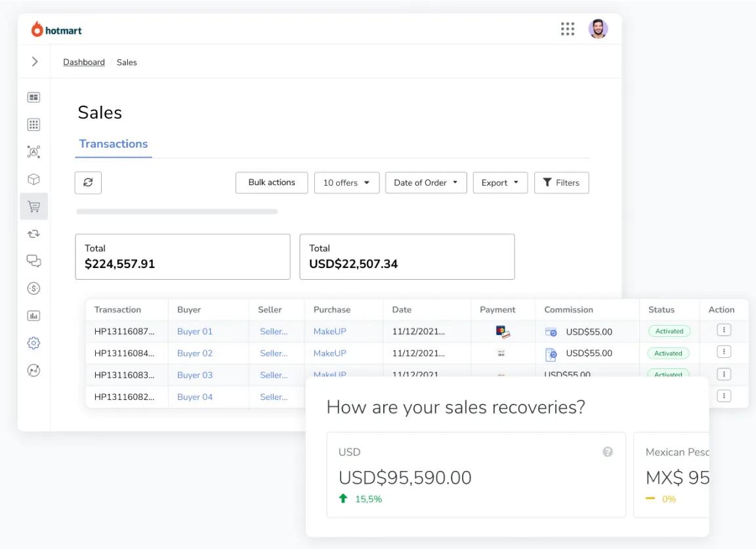The image size is (756, 549).
Task: Select the products box icon in sidebar
Action: click(x=33, y=179)
